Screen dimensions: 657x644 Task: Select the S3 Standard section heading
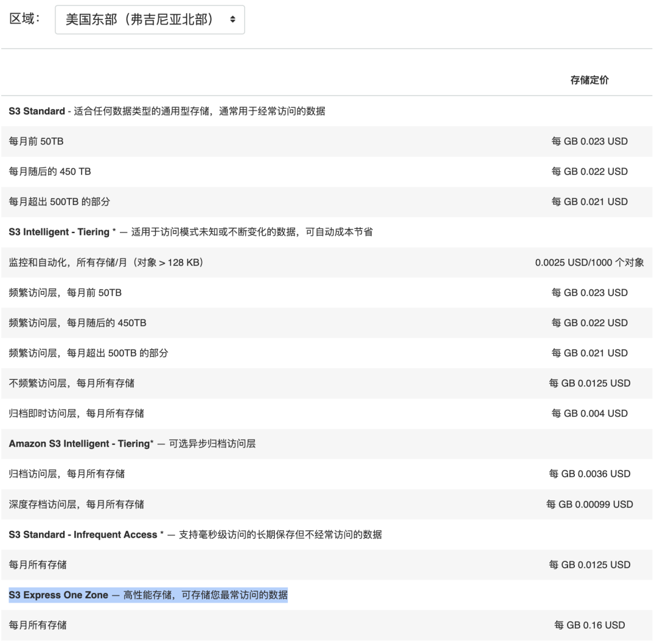167,111
